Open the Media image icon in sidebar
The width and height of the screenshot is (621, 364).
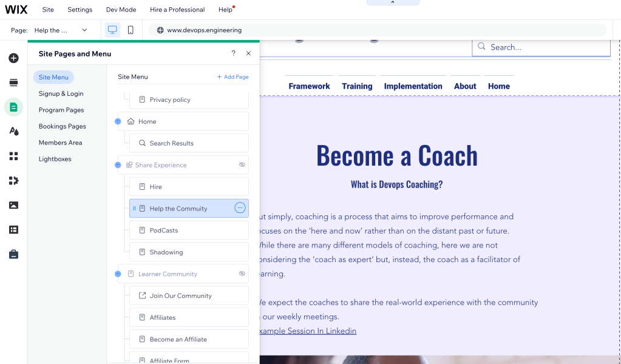coord(13,205)
